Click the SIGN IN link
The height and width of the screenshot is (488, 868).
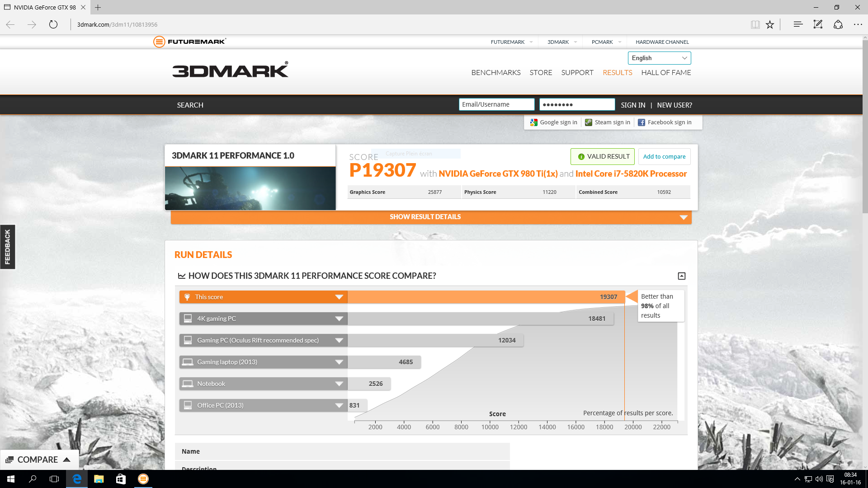[x=633, y=105]
